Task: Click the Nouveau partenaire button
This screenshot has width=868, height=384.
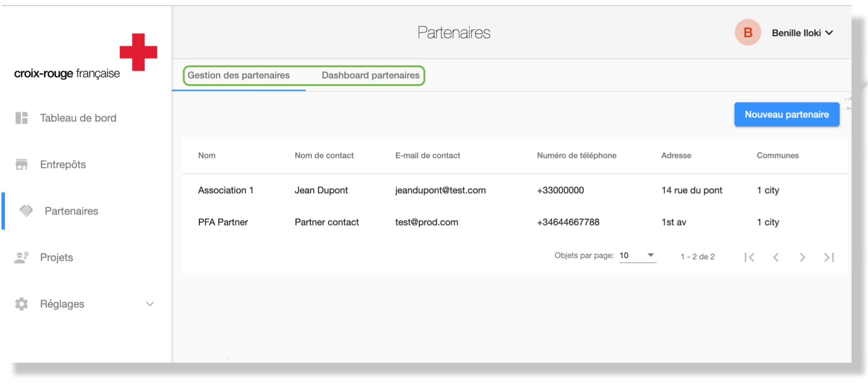Action: tap(787, 114)
